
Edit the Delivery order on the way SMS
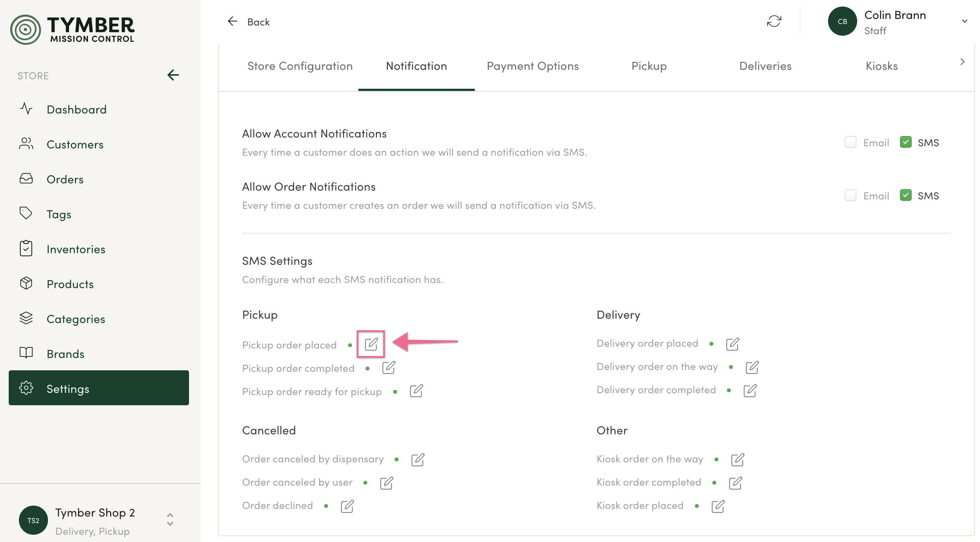pos(752,367)
